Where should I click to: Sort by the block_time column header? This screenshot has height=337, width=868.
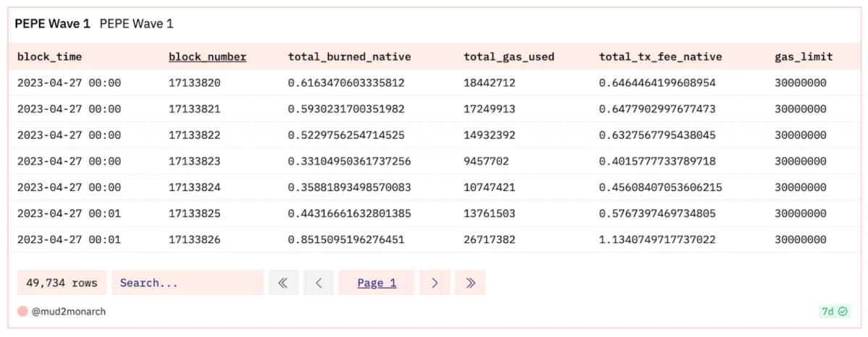[x=49, y=56]
